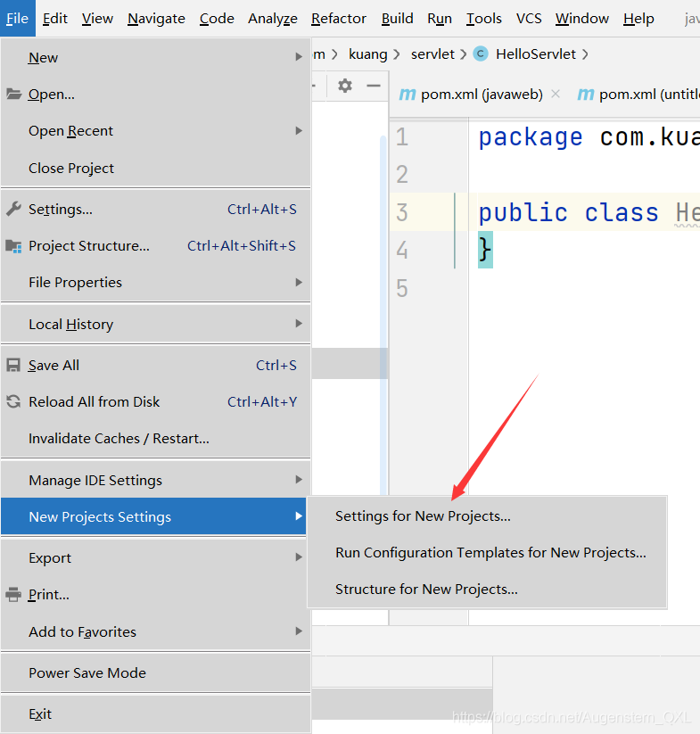Click the HelloServlet class icon in breadcrumb

(481, 54)
